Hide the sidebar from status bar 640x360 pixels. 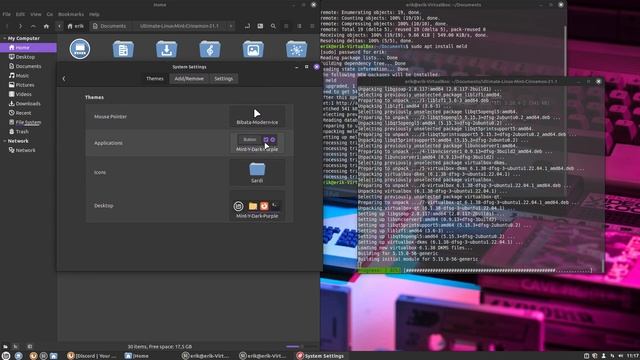(29, 347)
